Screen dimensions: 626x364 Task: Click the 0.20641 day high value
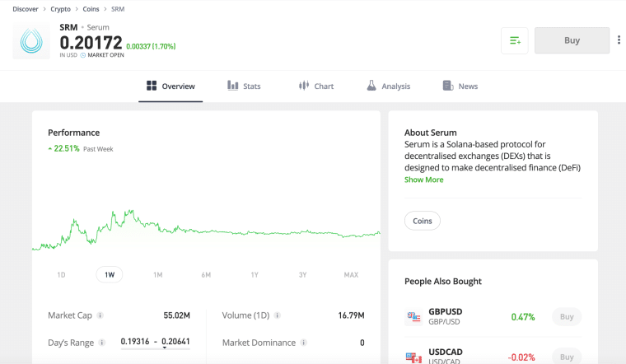(x=175, y=341)
